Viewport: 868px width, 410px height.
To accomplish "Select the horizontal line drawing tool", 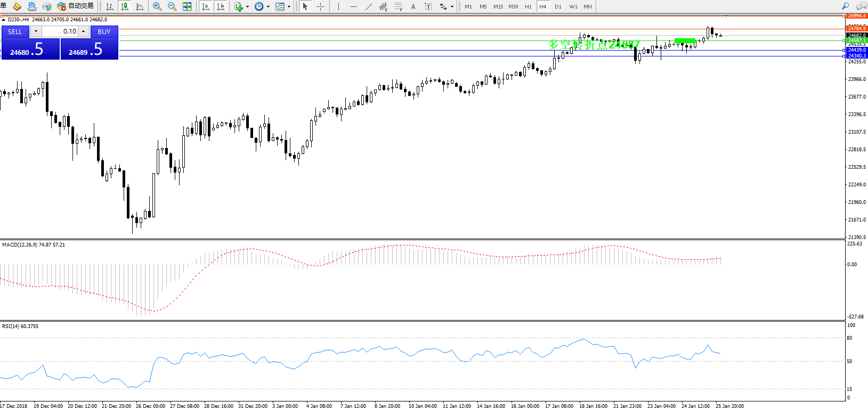I will (353, 6).
